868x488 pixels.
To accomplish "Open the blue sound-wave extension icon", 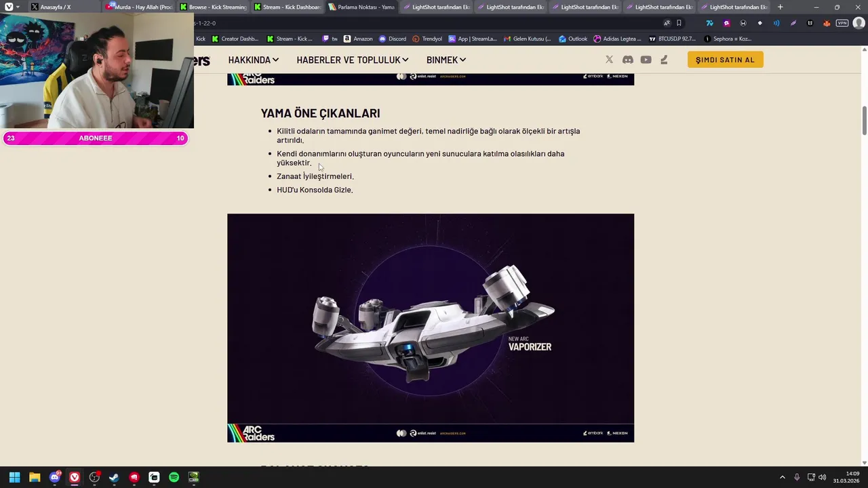I will click(x=776, y=23).
